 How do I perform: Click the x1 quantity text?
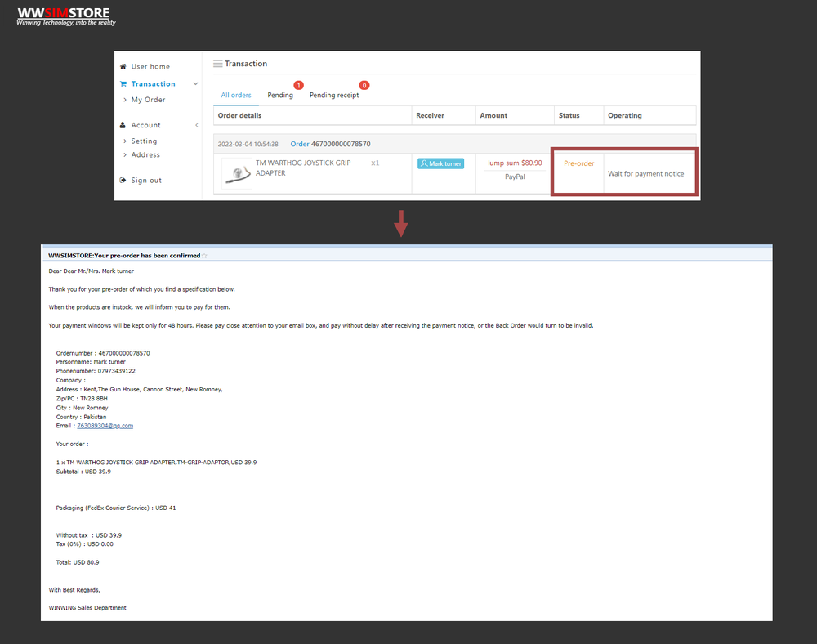[x=375, y=163]
